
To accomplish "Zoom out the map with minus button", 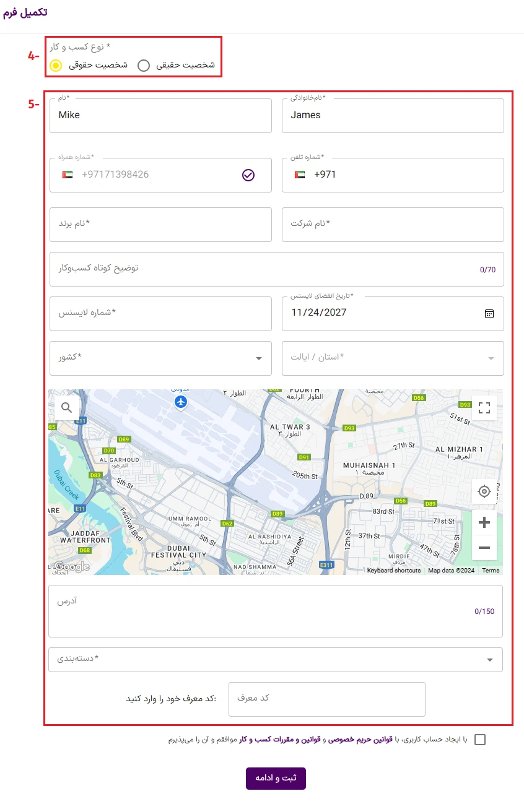I will 484,548.
